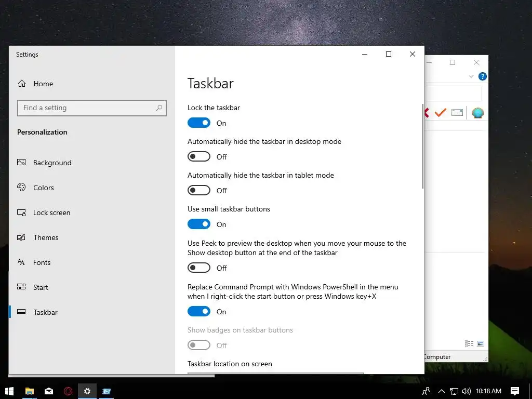
Task: Toggle Lock the taskbar switch
Action: pos(199,123)
